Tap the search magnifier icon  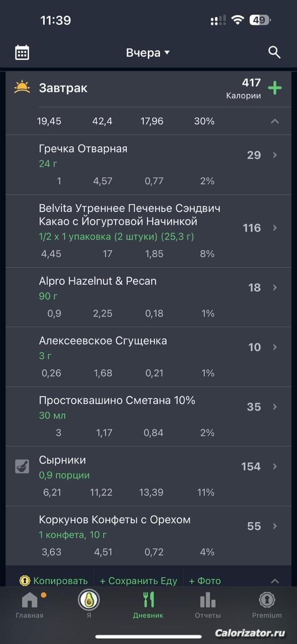(274, 52)
